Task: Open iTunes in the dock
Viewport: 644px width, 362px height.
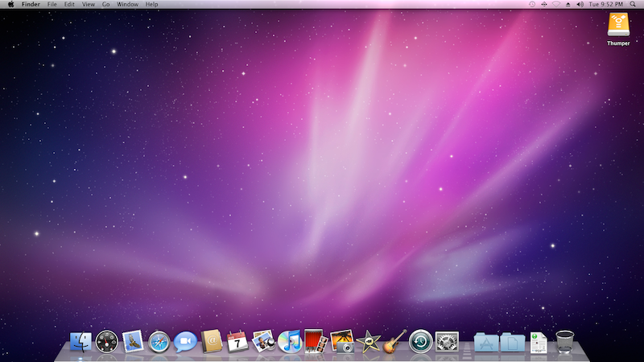Action: 290,342
